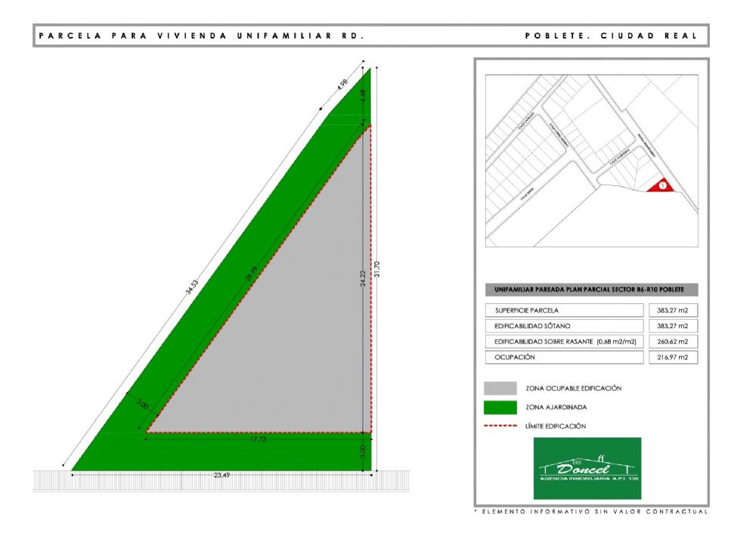Click the 'ZONA AJARDINADA' legend label
Screen dimensions: 756x534
[556, 407]
